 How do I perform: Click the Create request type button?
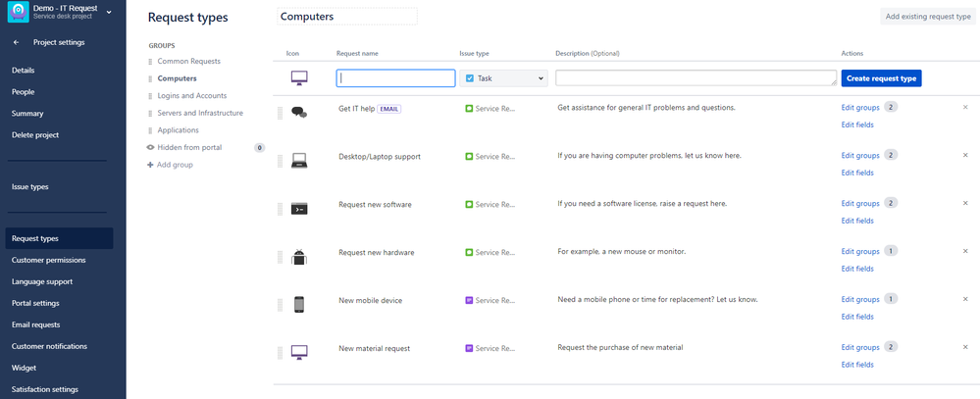click(881, 78)
